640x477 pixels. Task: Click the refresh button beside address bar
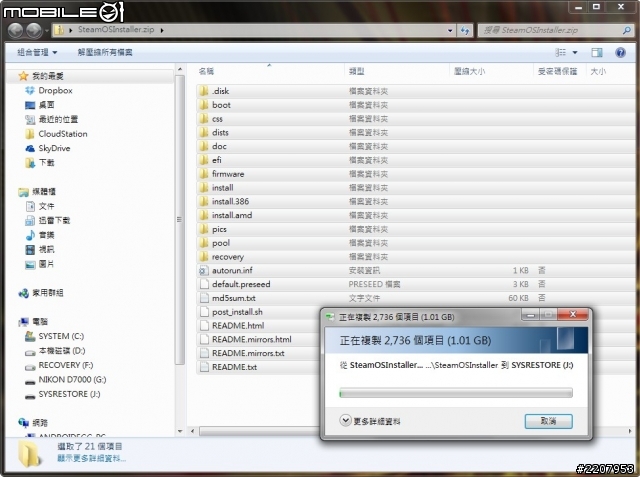point(465,30)
